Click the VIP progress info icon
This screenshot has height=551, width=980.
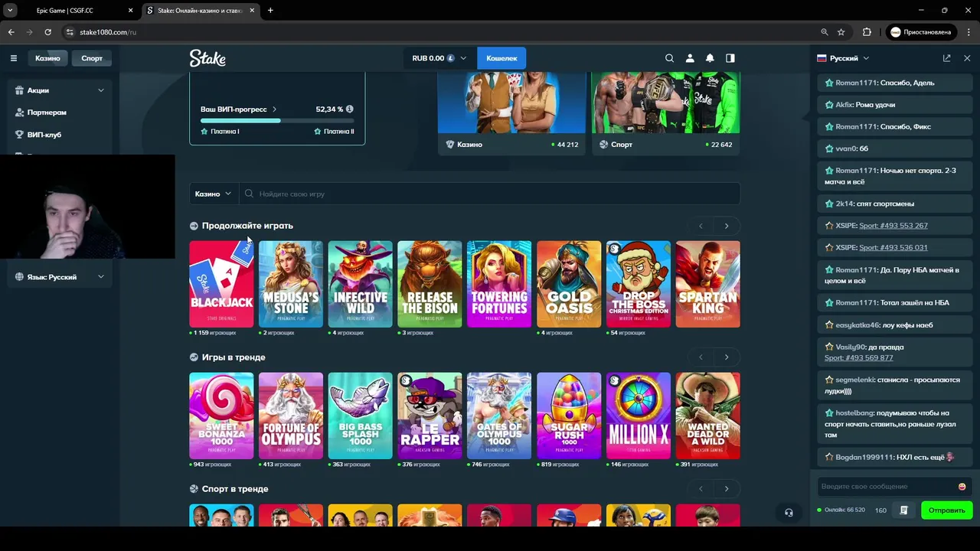pyautogui.click(x=350, y=109)
